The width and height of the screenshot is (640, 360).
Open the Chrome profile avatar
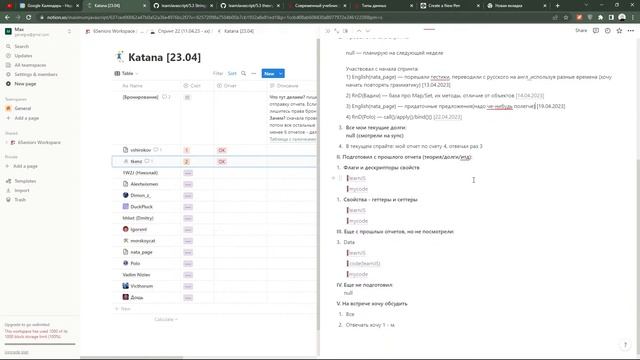[x=622, y=18]
